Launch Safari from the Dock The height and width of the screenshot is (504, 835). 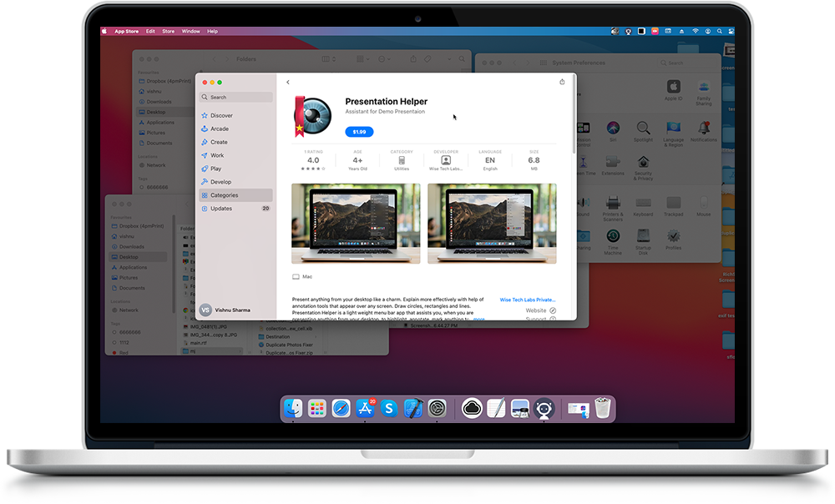coord(341,409)
